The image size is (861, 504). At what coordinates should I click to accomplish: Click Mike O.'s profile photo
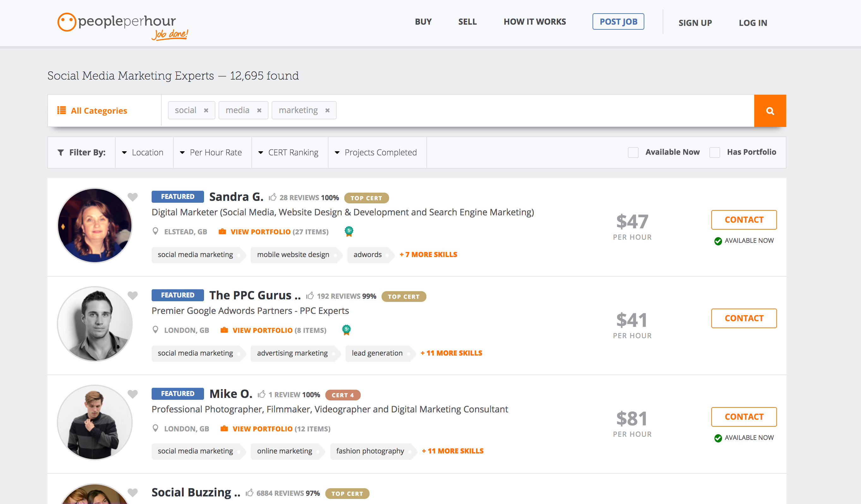95,422
